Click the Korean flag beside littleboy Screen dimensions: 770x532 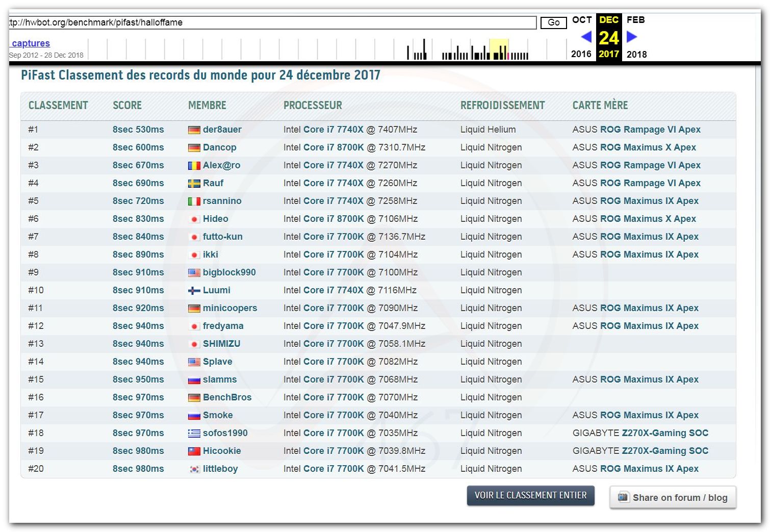194,469
